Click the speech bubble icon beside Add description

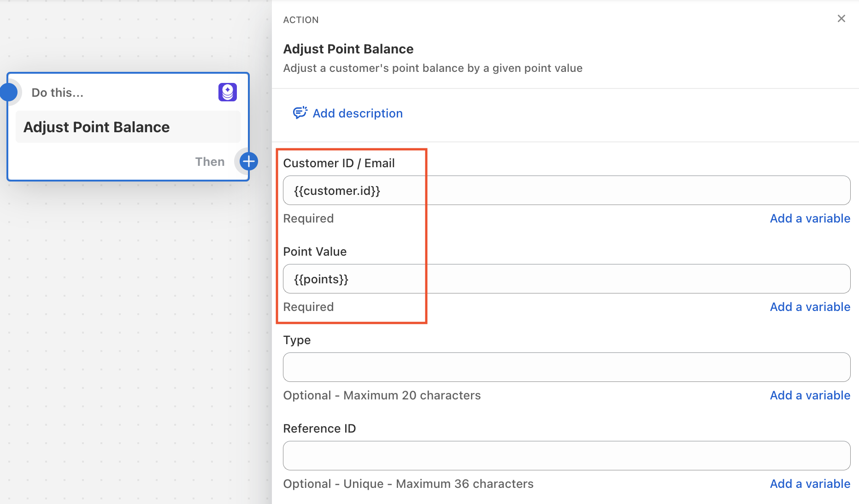pyautogui.click(x=300, y=113)
